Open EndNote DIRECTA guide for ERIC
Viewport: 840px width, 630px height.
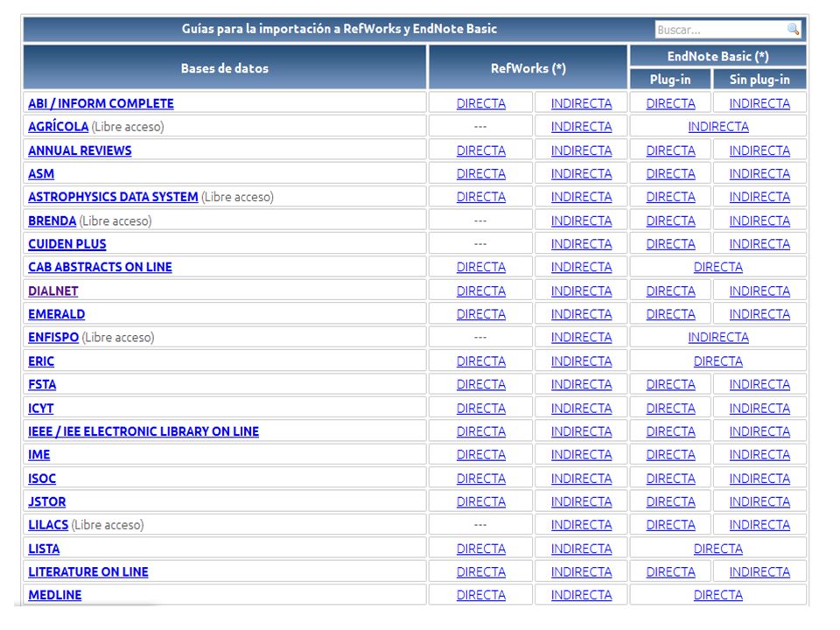pyautogui.click(x=718, y=361)
